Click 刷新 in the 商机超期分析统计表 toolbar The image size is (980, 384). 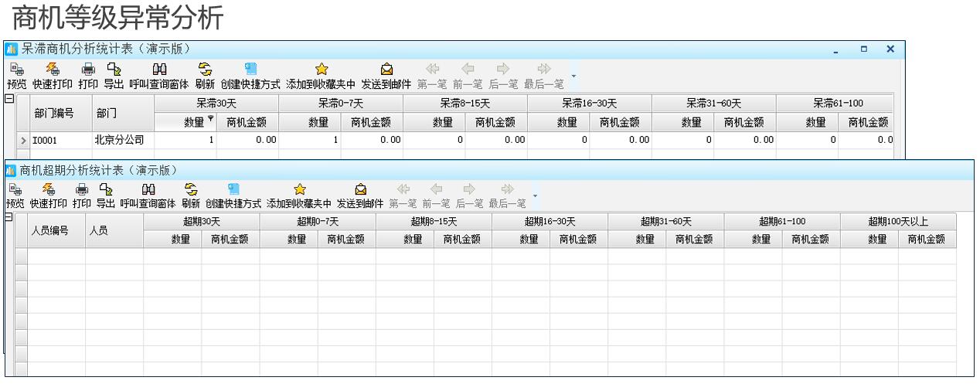(x=191, y=195)
